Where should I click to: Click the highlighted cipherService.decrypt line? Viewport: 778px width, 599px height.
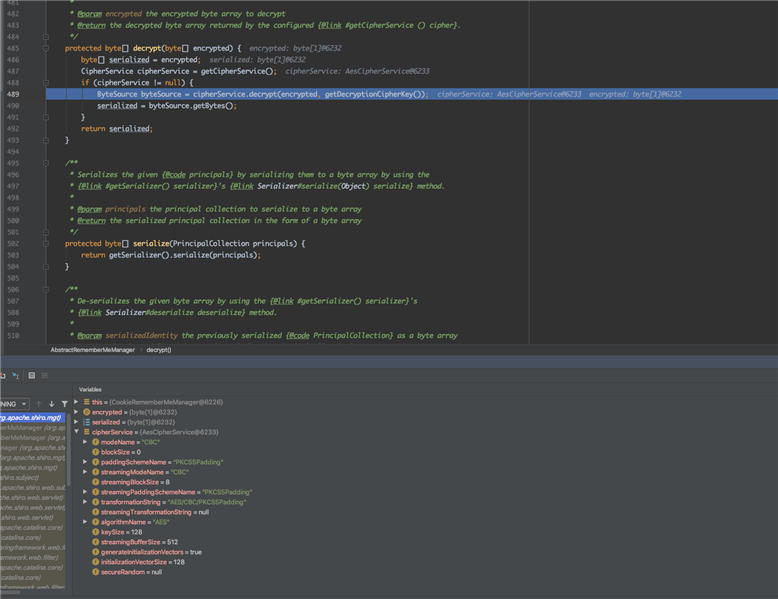412,94
